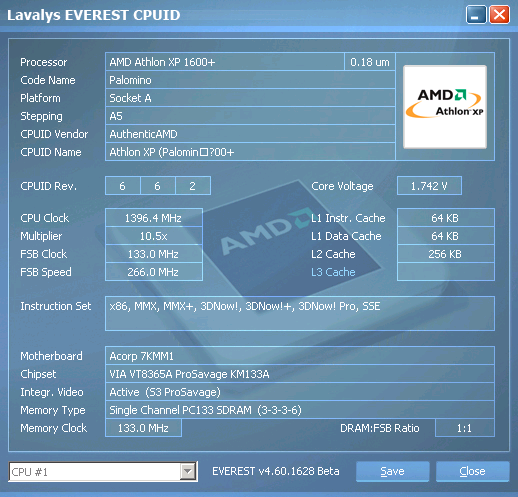Click the 'AMD Athlon XP 1600+' processor value
This screenshot has height=497, width=518.
click(x=225, y=62)
